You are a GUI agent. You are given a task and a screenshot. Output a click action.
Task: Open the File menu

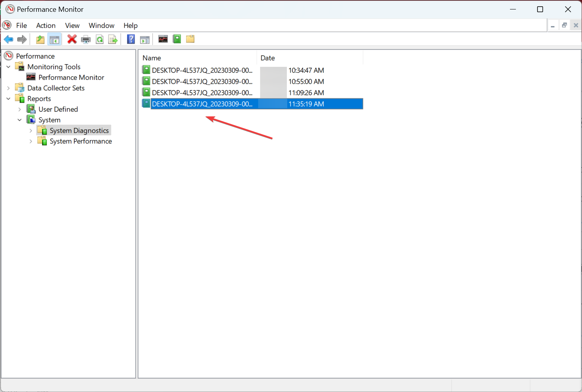[22, 26]
